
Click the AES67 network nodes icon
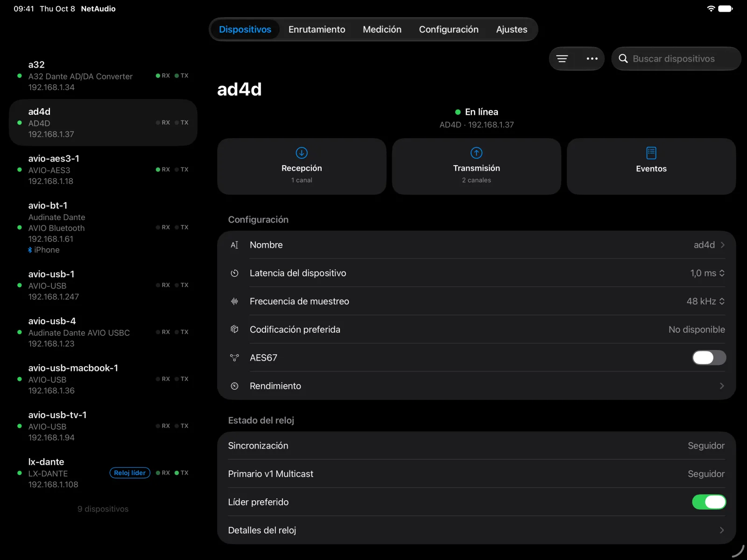click(234, 358)
